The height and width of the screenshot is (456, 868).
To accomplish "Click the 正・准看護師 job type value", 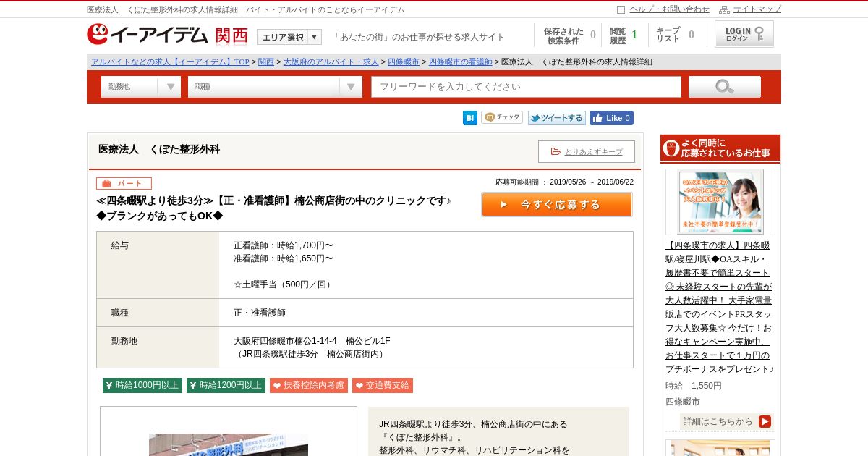I will pyautogui.click(x=260, y=313).
